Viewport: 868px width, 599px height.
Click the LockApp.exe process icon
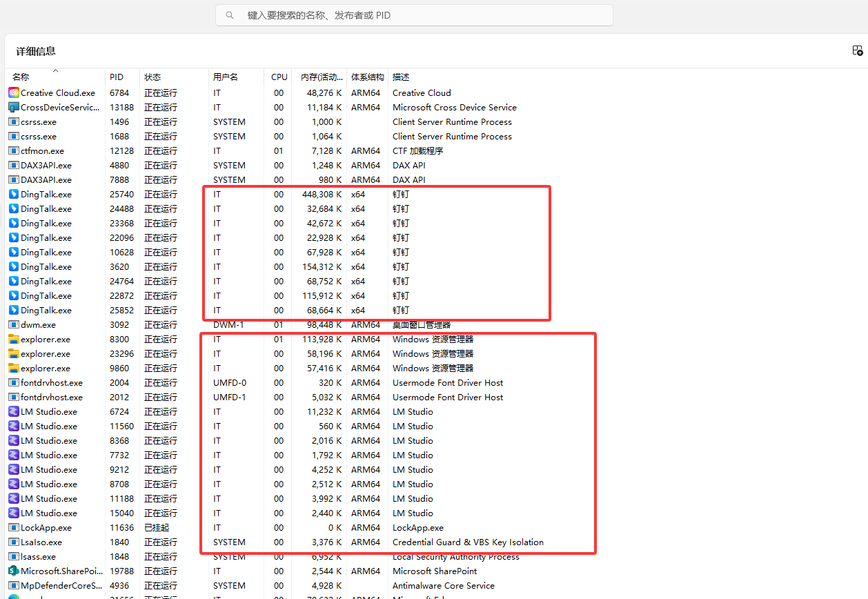click(x=14, y=527)
